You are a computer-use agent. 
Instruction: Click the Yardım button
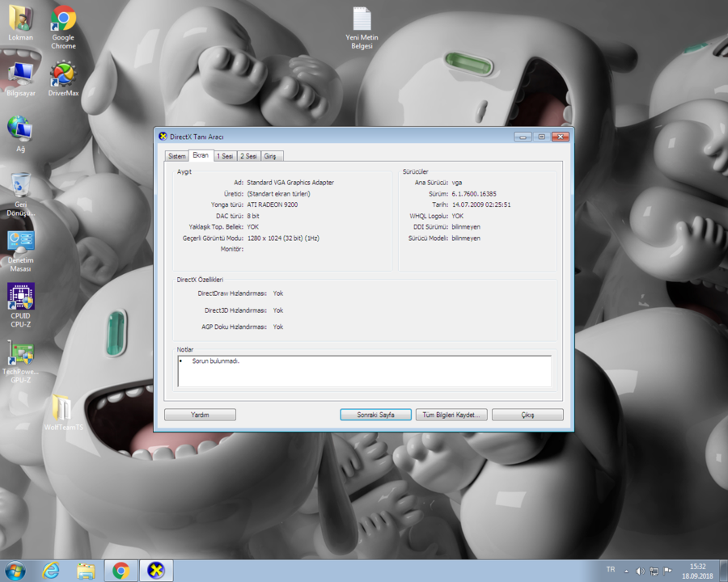click(x=200, y=415)
